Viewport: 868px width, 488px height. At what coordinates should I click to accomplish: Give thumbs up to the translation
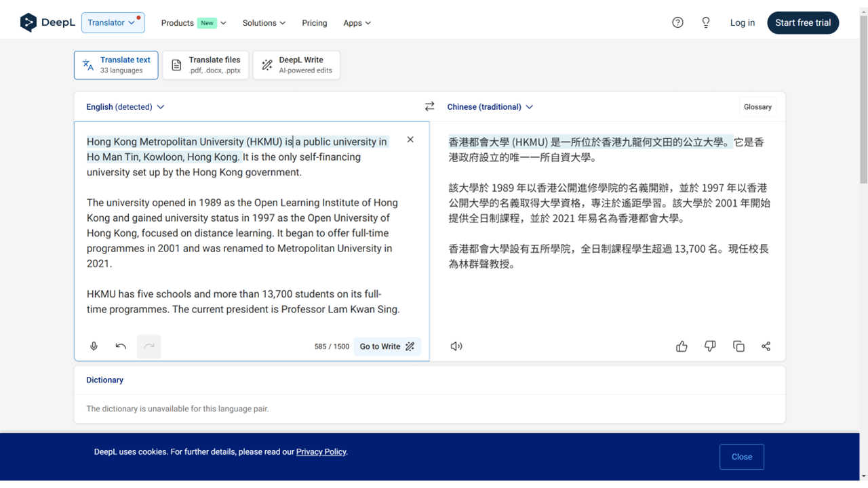pos(682,346)
